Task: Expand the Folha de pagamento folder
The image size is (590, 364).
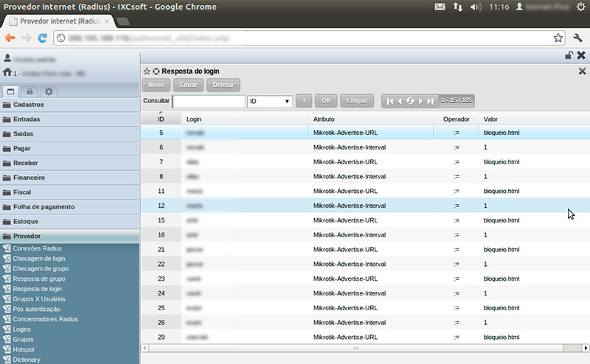Action: point(69,207)
